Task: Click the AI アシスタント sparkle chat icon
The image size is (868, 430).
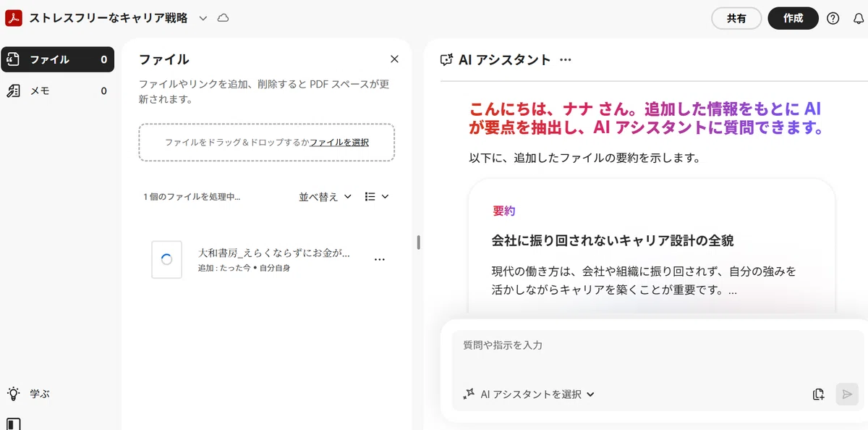Action: click(447, 60)
